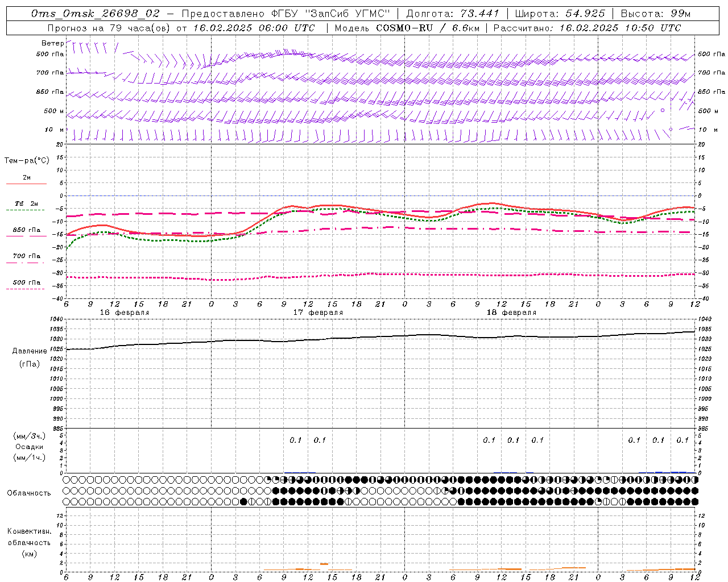728x582 pixels.
Task: Click the date label "18 февраля"
Action: click(x=511, y=313)
